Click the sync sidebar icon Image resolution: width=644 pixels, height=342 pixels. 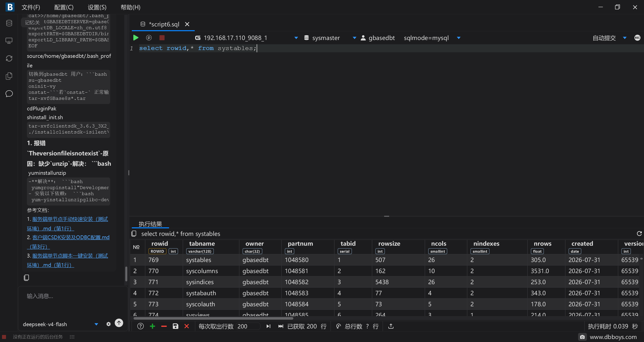pyautogui.click(x=9, y=58)
